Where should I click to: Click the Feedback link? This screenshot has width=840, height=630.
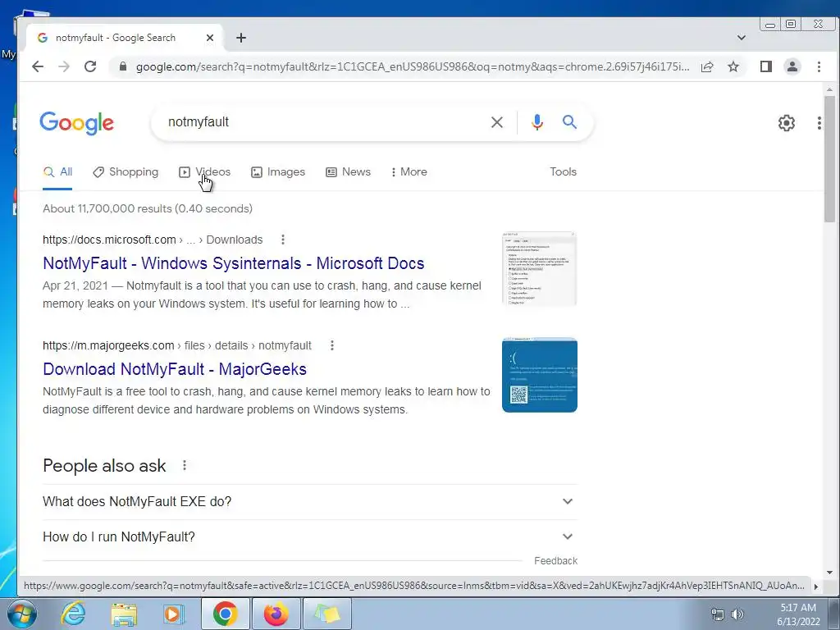555,561
